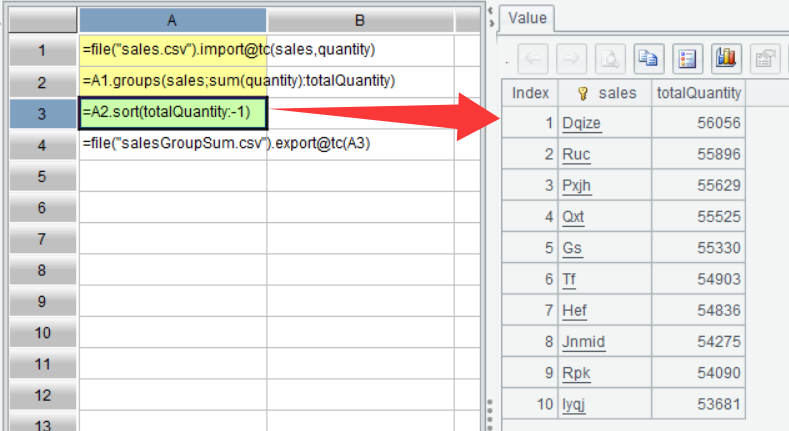Click the back arrow in Value toolbar
Screen dimensions: 789x431
(533, 59)
